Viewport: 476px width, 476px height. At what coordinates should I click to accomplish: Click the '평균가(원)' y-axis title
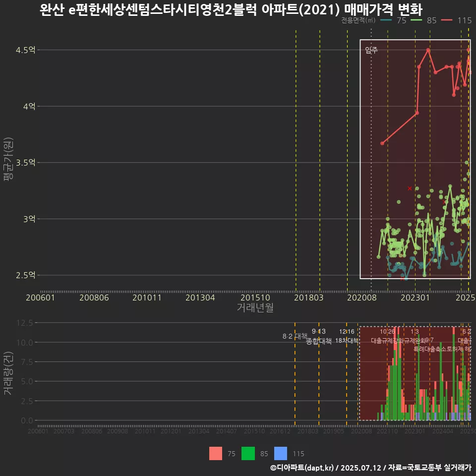point(8,159)
